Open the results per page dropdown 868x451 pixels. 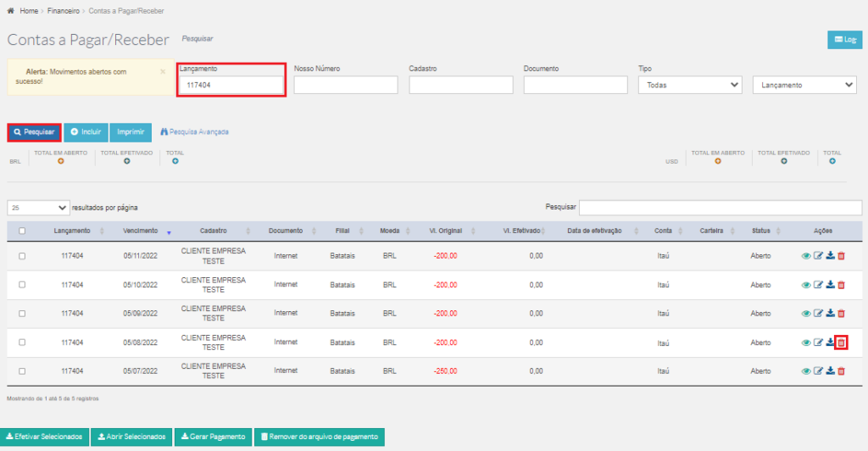click(x=38, y=208)
